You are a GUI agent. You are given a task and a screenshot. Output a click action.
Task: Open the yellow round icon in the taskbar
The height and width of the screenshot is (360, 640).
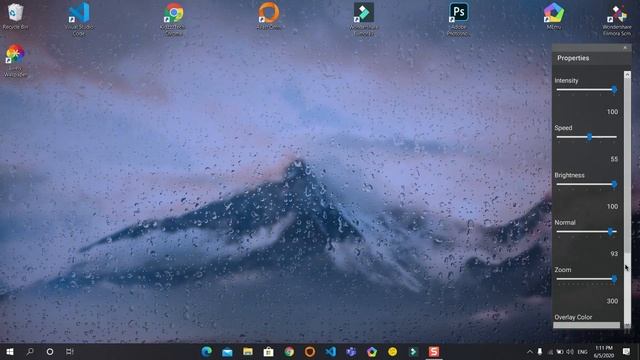click(393, 351)
